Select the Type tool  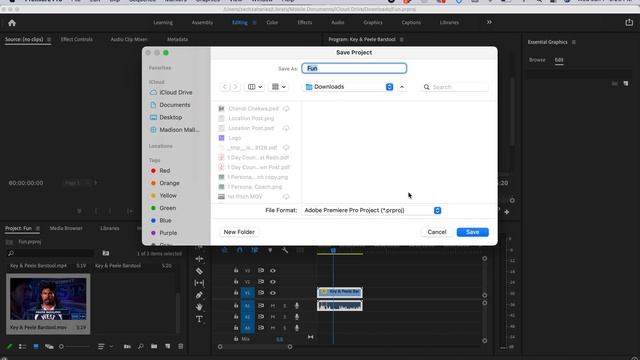199,319
